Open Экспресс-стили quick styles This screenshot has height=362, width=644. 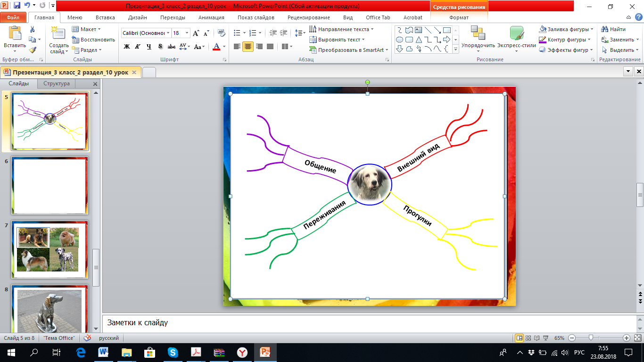pyautogui.click(x=516, y=40)
